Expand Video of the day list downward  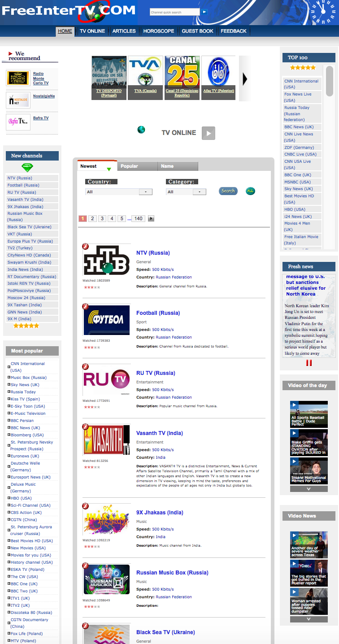tap(309, 489)
